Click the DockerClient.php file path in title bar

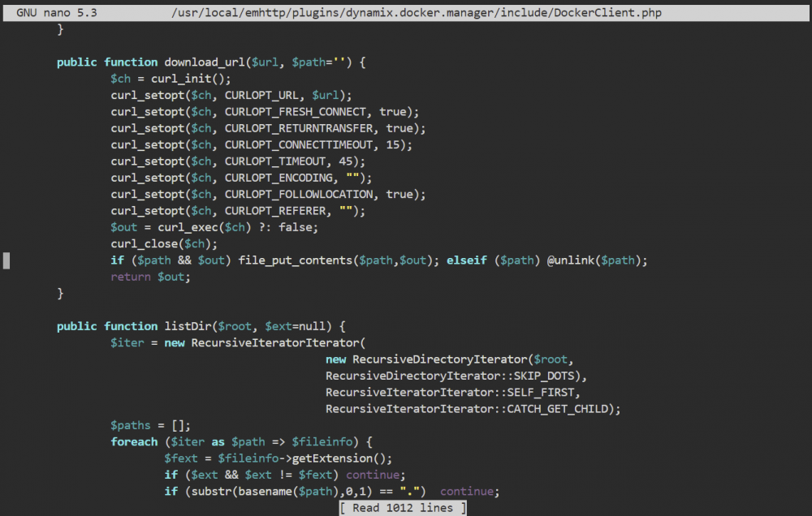click(417, 12)
